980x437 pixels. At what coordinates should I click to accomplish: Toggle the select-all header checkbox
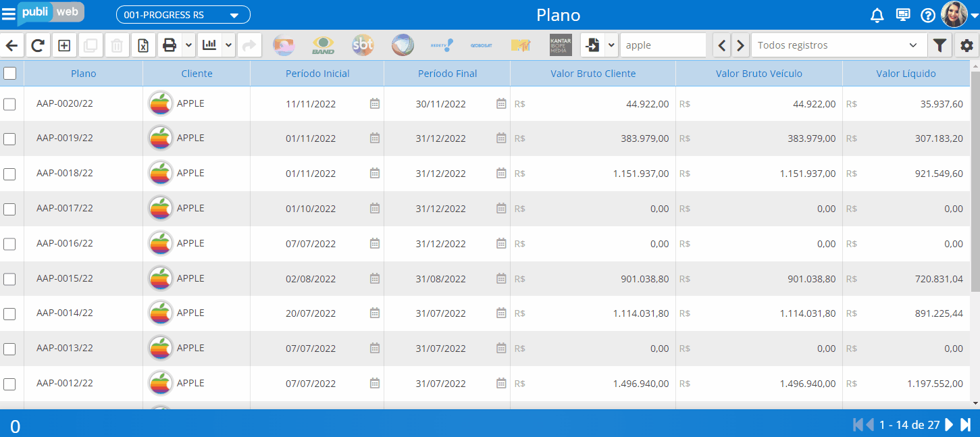click(9, 74)
